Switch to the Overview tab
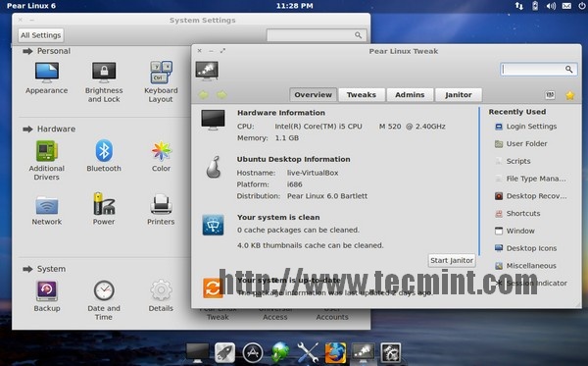Viewport: 588px width, 366px height. click(314, 95)
